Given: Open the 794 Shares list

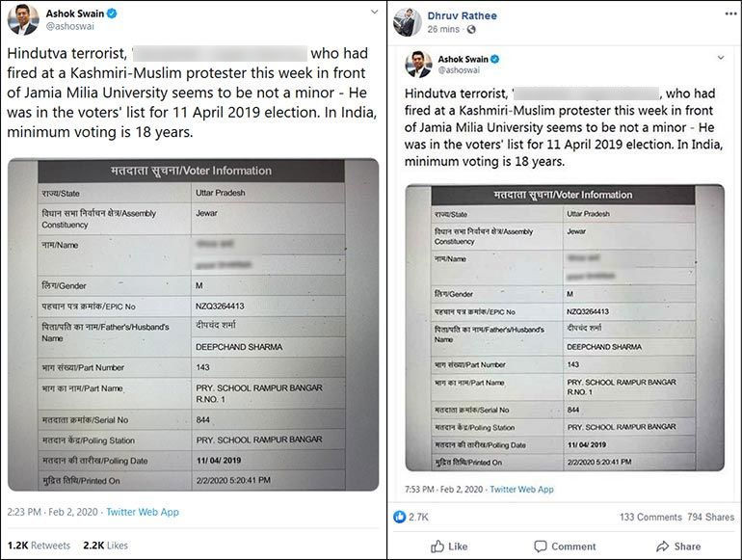Looking at the screenshot, I should click(x=712, y=518).
